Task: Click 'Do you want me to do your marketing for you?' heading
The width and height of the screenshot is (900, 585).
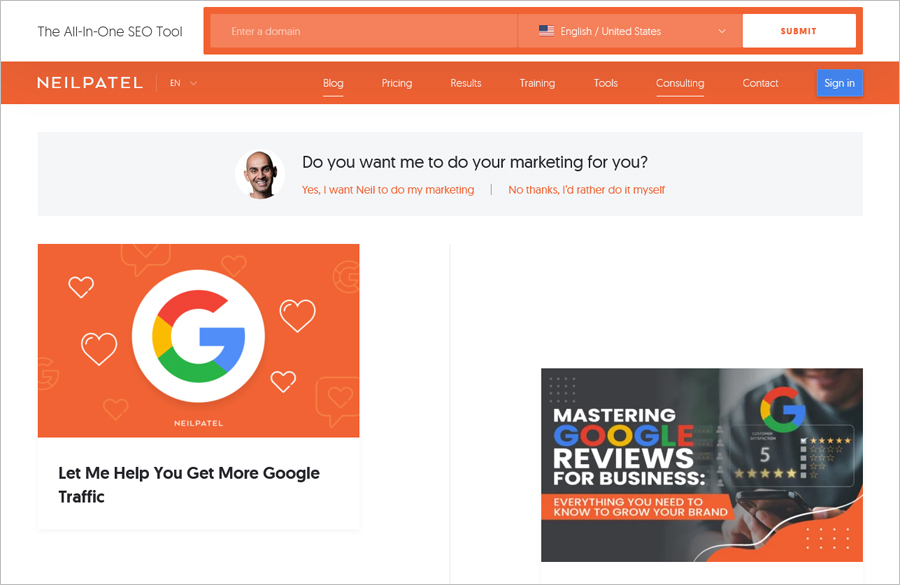Action: coord(475,162)
